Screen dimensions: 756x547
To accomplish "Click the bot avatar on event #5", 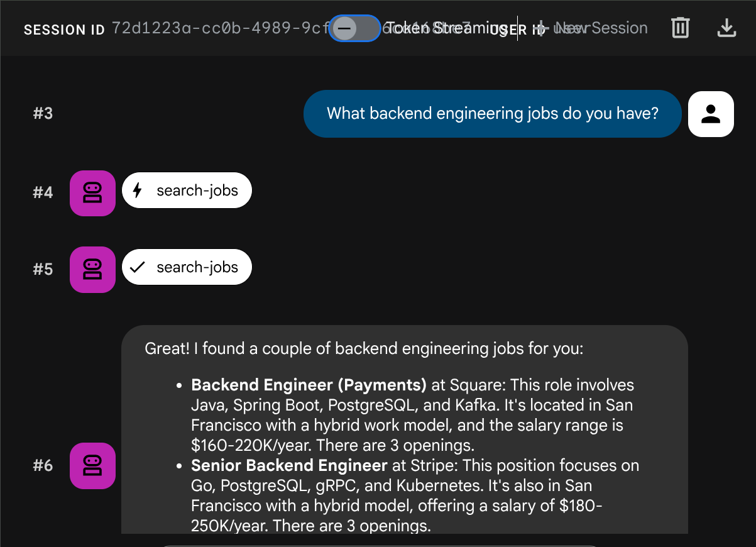I will point(92,269).
